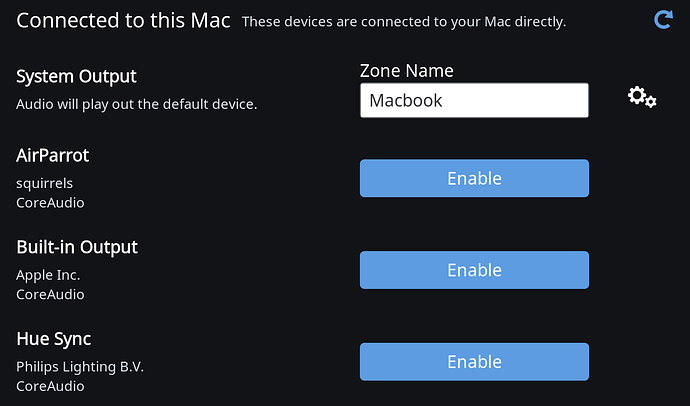Click "Audio will play out the default device" text
Image resolution: width=690 pixels, height=406 pixels.
click(x=136, y=104)
